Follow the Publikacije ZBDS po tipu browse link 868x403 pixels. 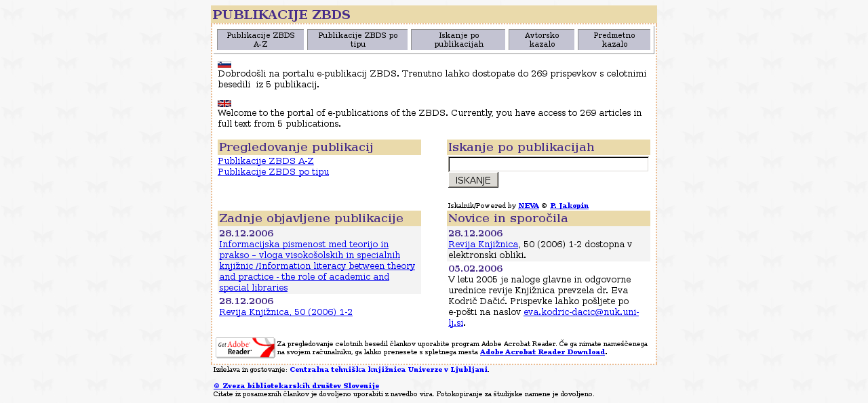coord(273,172)
